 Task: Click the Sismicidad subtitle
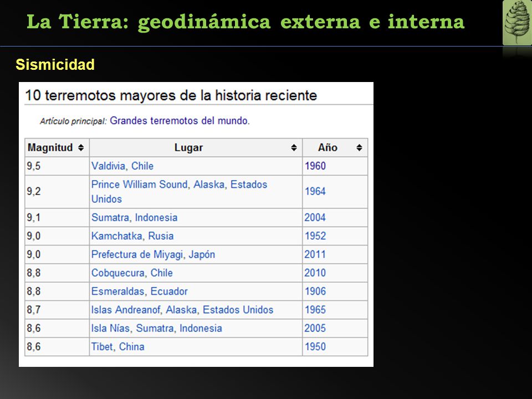[x=55, y=64]
